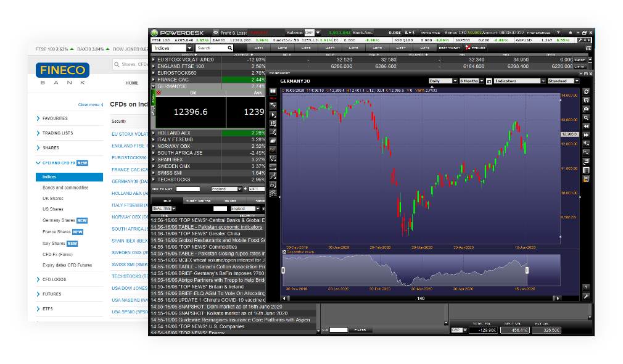Click the rewind chart icon
623x364 pixels.
pyautogui.click(x=586, y=126)
